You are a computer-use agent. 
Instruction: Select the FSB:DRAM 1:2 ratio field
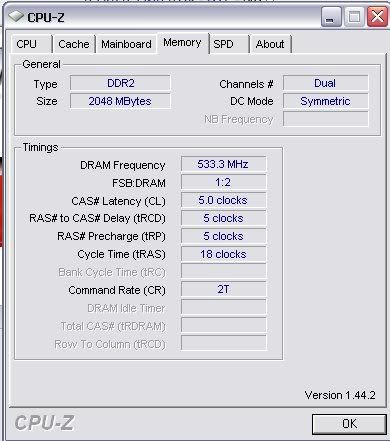pyautogui.click(x=223, y=182)
